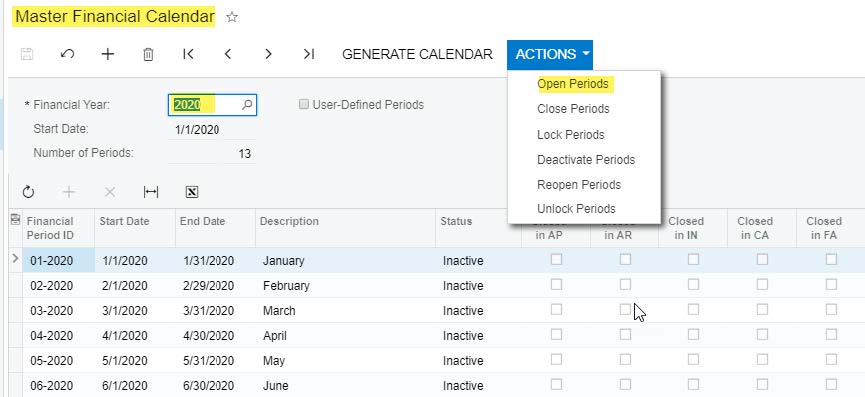Click the GENERATE CALENDAR button
This screenshot has height=397, width=865.
(417, 54)
